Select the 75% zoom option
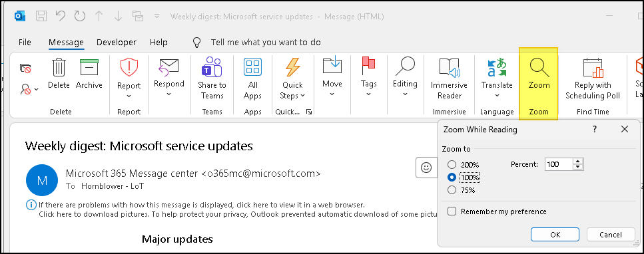Image resolution: width=644 pixels, height=254 pixels. tap(452, 190)
